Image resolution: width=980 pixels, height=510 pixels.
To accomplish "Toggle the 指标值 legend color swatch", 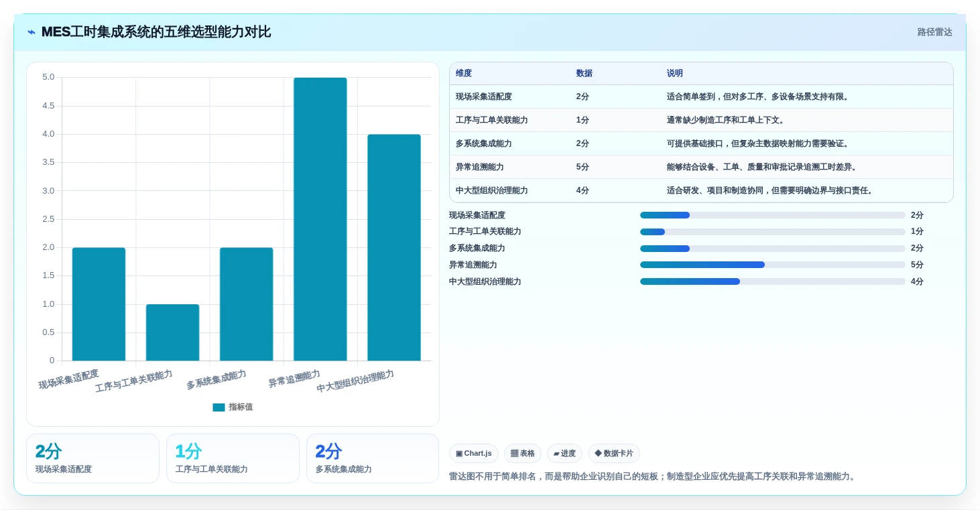I will point(219,407).
